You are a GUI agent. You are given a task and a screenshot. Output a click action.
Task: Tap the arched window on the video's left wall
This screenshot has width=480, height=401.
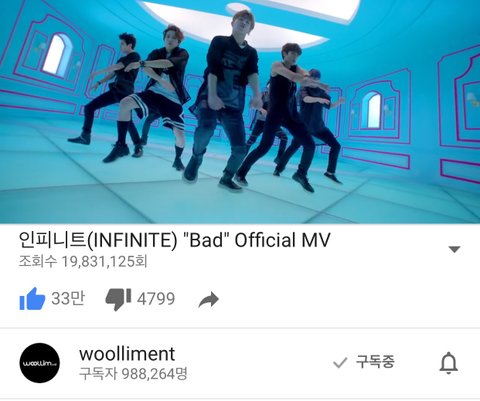(x=56, y=54)
